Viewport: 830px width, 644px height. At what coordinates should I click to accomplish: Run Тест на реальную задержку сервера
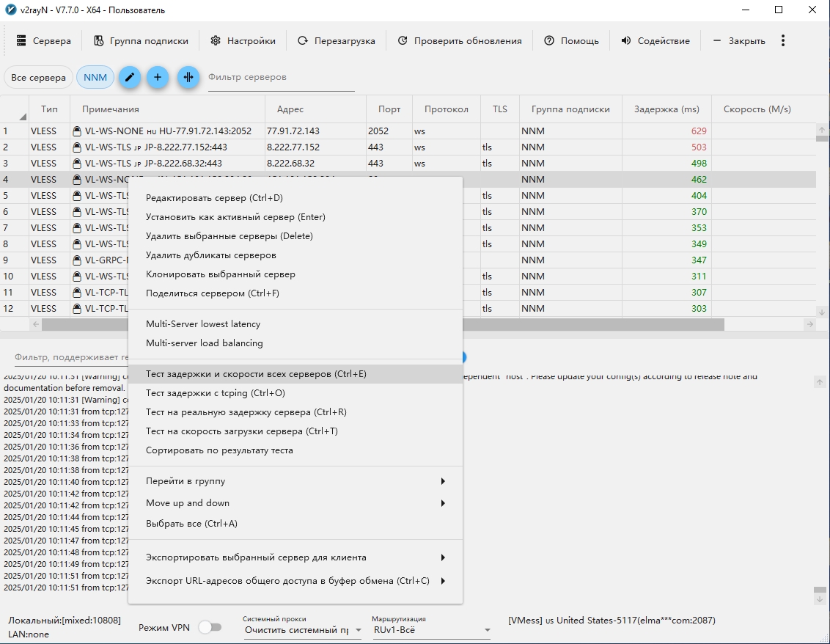click(295, 412)
